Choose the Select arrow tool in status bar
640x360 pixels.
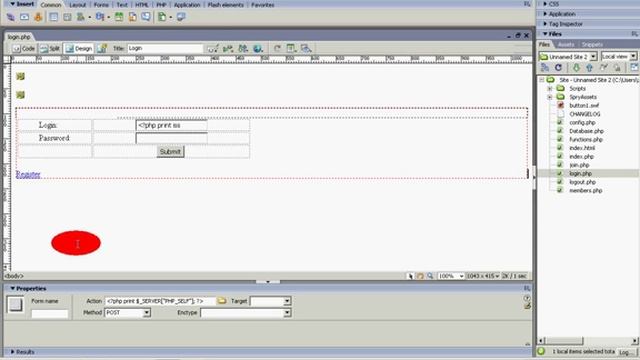click(410, 276)
